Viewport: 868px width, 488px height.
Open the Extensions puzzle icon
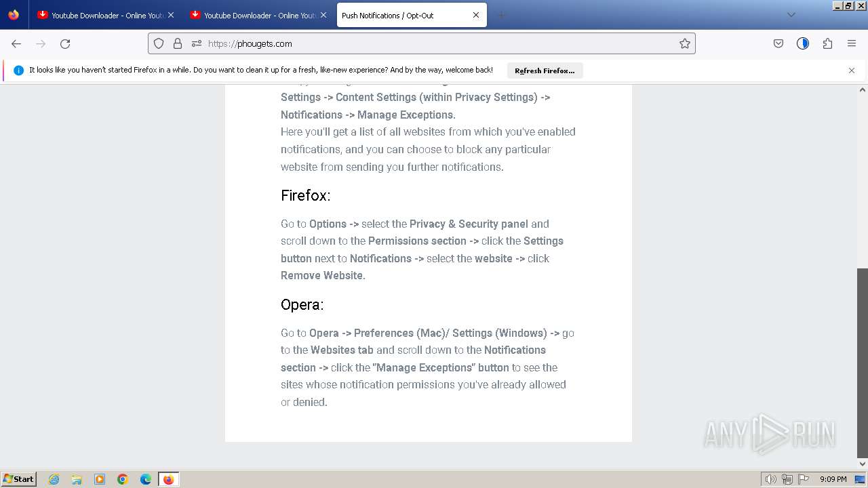pos(827,43)
